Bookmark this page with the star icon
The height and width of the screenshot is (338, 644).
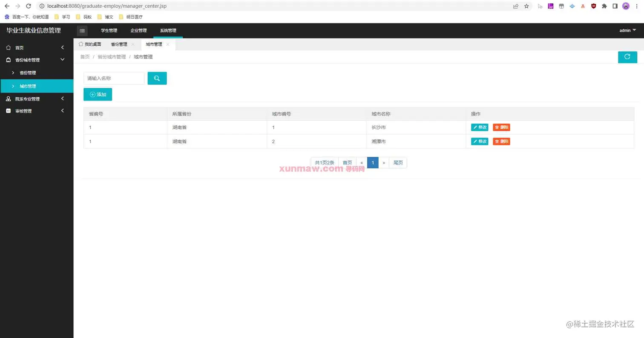point(526,6)
